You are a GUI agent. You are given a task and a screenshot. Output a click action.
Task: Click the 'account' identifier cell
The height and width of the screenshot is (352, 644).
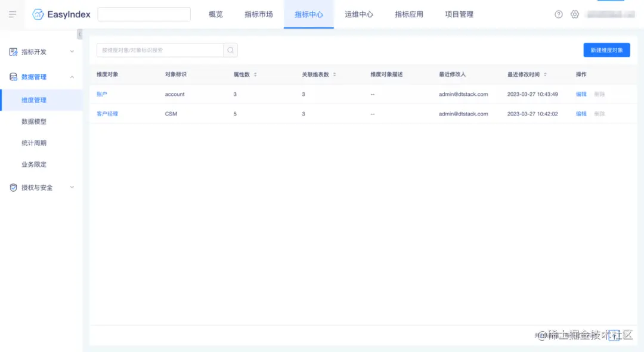tap(175, 94)
